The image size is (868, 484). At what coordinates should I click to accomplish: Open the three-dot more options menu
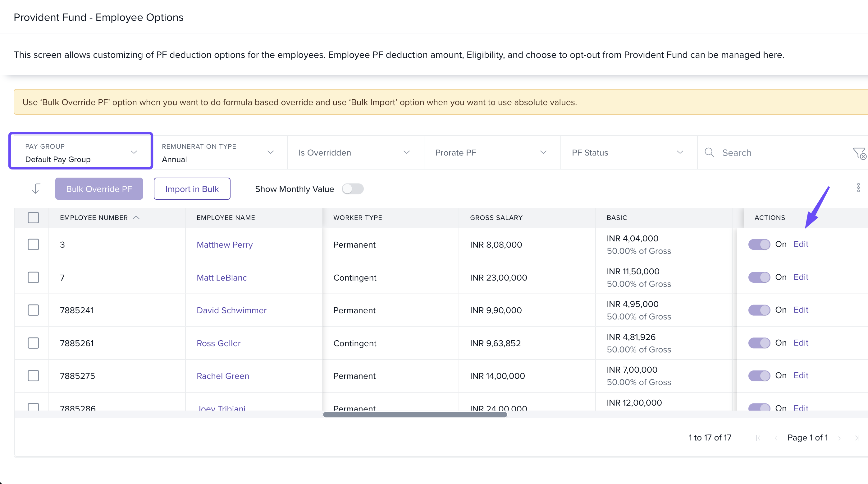pos(858,188)
